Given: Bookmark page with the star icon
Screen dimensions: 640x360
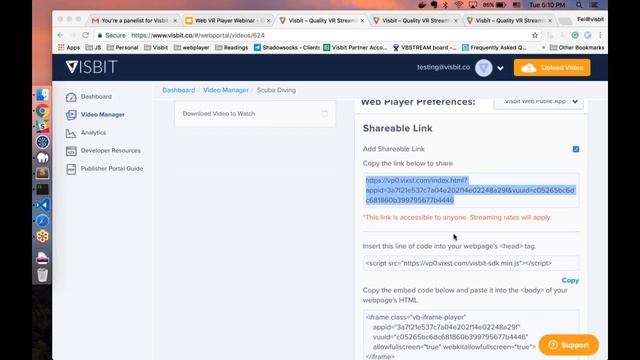Looking at the screenshot, I should 535,36.
